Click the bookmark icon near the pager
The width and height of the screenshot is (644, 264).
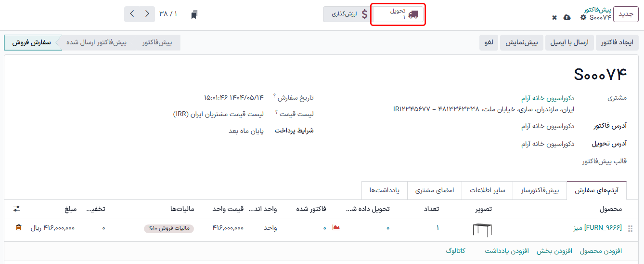pos(194,14)
